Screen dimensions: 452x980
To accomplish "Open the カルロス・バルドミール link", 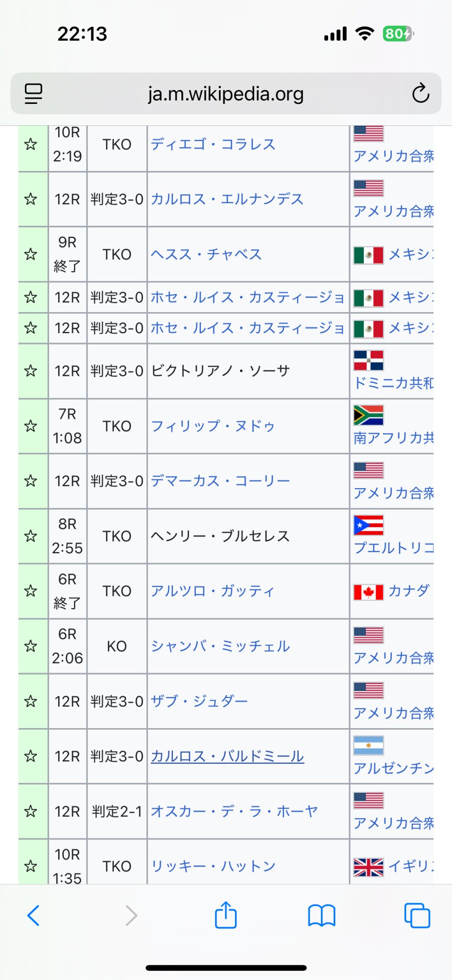I will tap(227, 757).
